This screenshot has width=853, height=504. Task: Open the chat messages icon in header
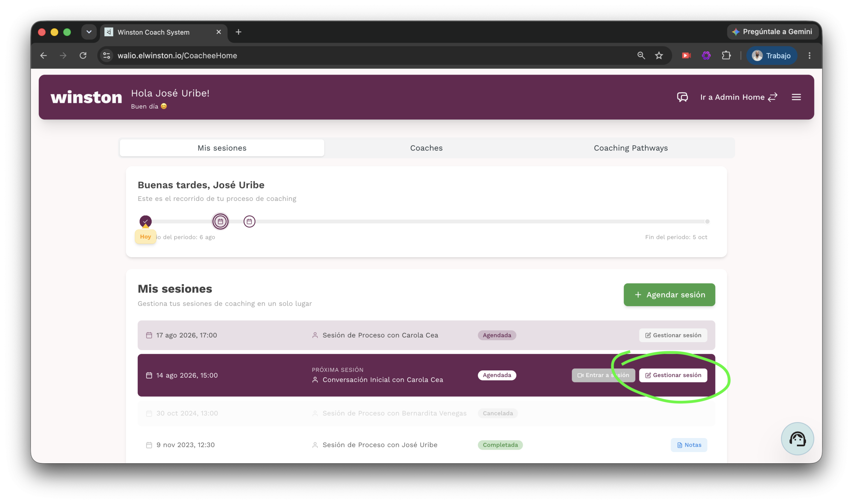682,97
